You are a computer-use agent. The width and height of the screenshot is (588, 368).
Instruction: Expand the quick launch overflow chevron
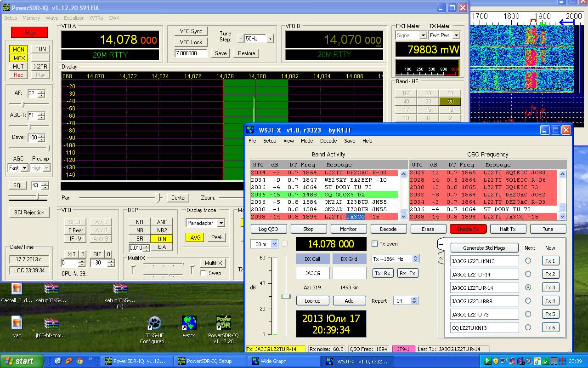click(x=90, y=359)
